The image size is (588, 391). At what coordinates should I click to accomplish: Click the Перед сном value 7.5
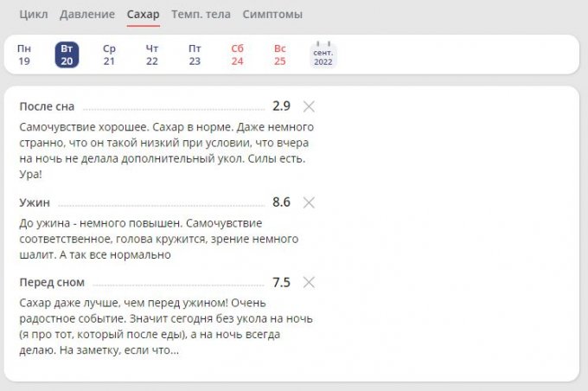tap(281, 282)
